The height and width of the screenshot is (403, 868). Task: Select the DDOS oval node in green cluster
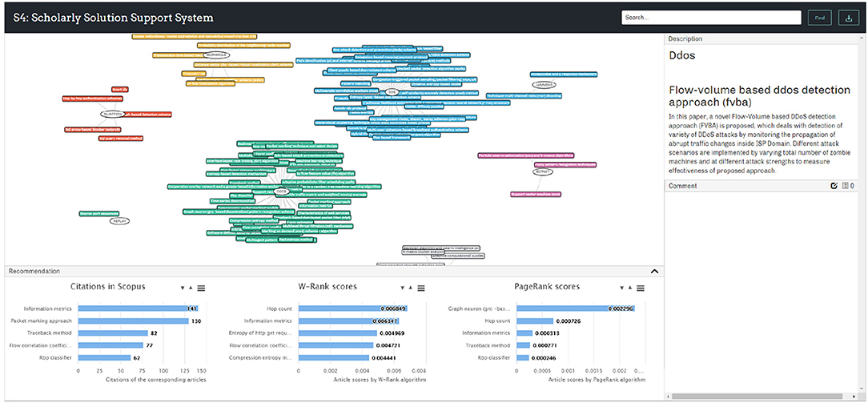tap(283, 191)
